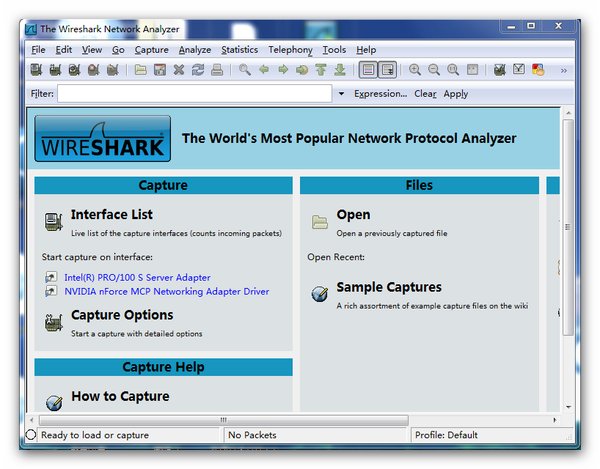600x469 pixels.
Task: Click icon beside NVIDIA nForce adapter
Action: 51,291
